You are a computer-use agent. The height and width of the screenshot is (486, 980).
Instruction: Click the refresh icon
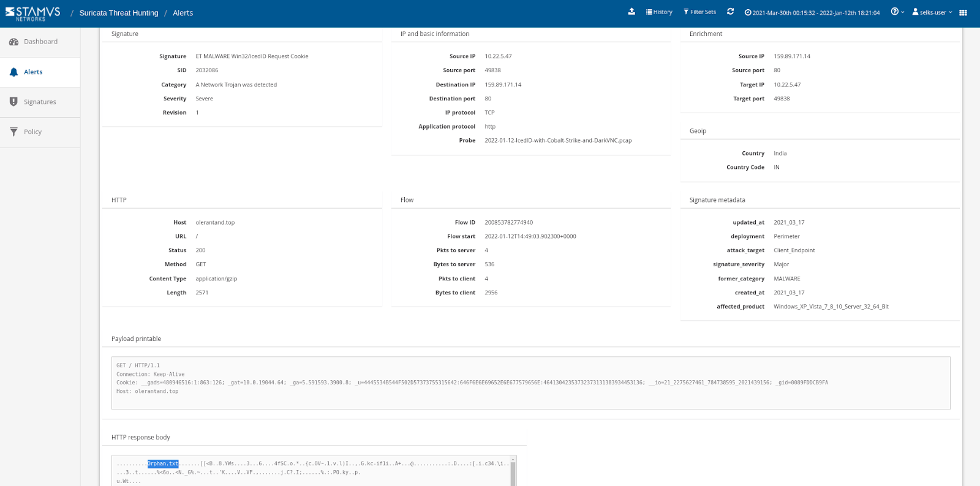coord(730,12)
